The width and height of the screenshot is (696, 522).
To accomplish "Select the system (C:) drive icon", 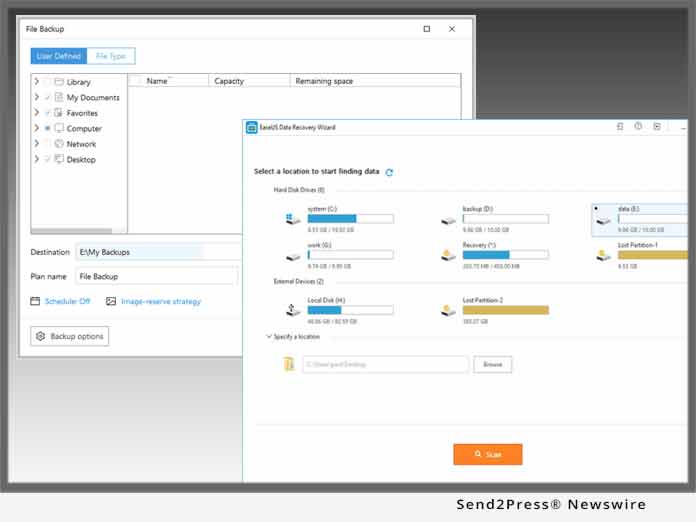I will pyautogui.click(x=293, y=217).
